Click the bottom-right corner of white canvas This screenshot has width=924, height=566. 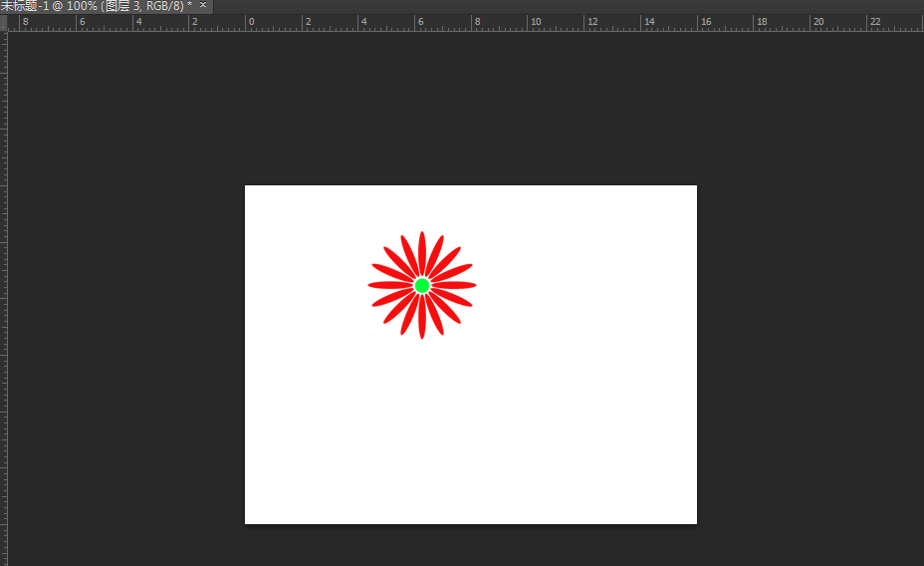point(695,522)
